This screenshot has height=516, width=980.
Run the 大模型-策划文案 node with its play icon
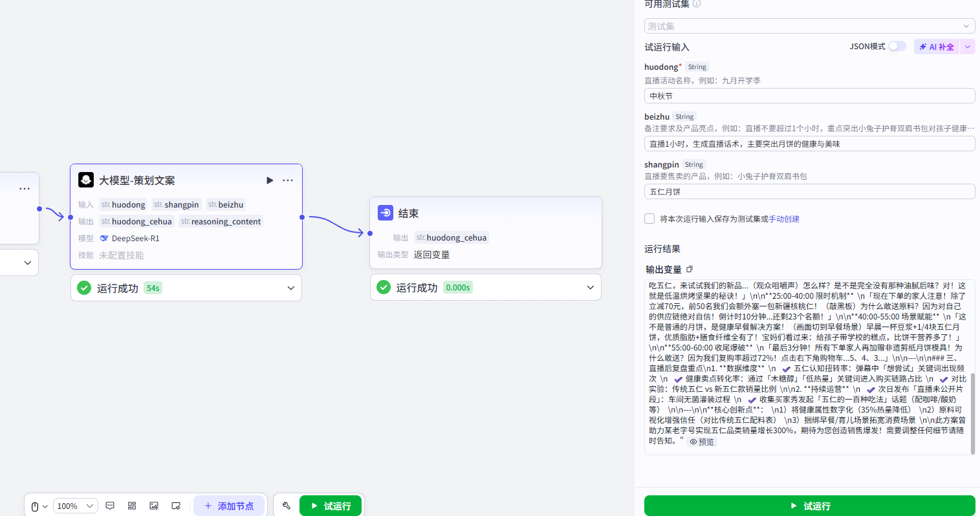(270, 180)
